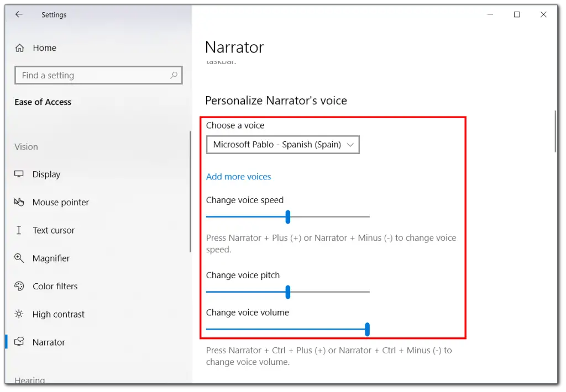The image size is (566, 392).
Task: Click the Add more voices link
Action: (238, 176)
